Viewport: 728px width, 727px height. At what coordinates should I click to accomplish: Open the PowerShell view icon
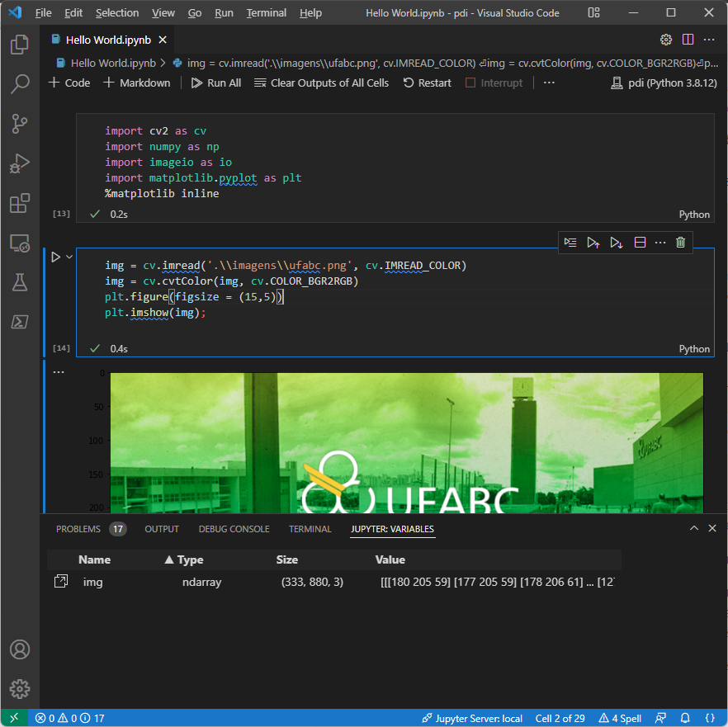pos(20,322)
